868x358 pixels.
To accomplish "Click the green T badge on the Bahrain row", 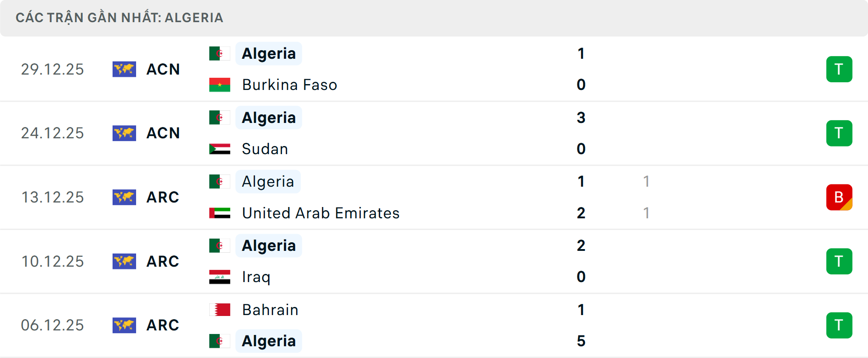I will [839, 325].
